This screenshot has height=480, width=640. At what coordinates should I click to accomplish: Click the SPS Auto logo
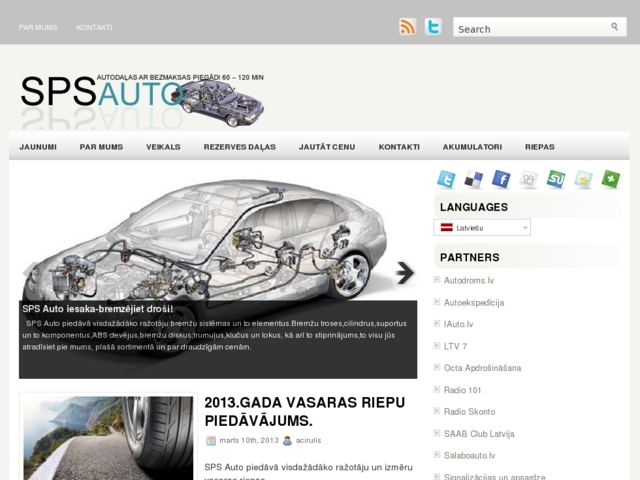coord(142,99)
